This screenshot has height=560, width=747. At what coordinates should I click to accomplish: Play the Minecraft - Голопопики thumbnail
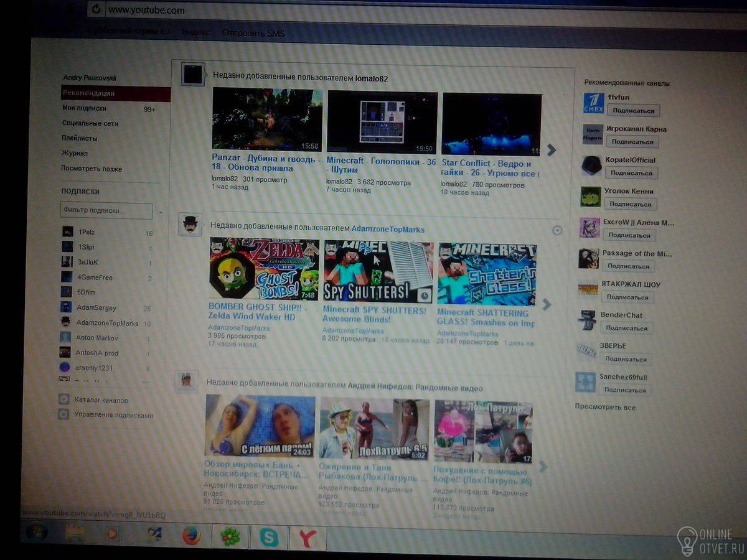coord(382,123)
